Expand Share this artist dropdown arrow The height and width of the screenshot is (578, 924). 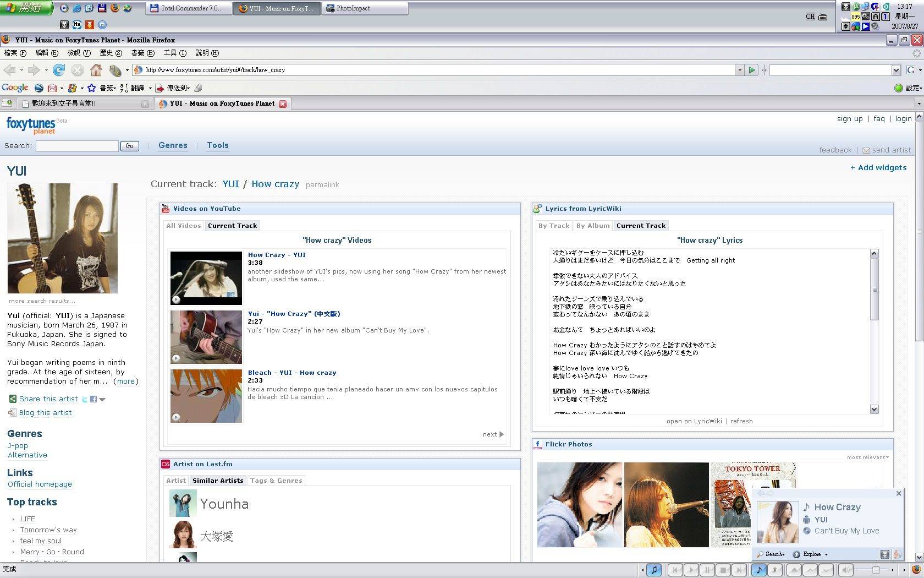(x=102, y=400)
